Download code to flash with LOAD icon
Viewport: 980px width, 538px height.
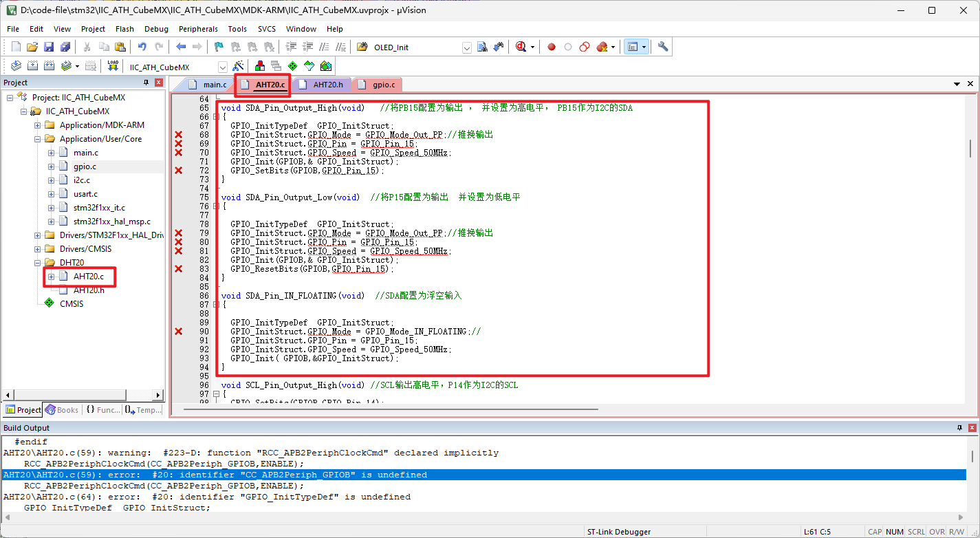point(113,66)
